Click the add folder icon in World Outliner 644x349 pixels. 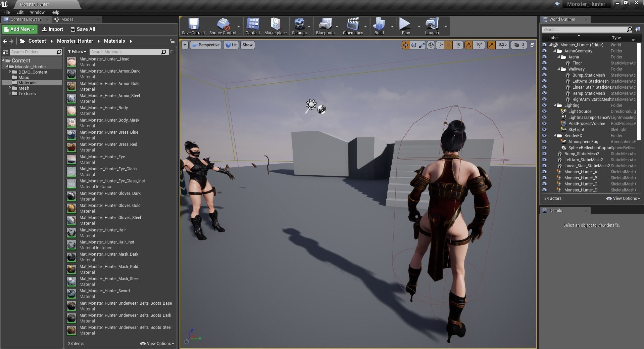pos(637,30)
